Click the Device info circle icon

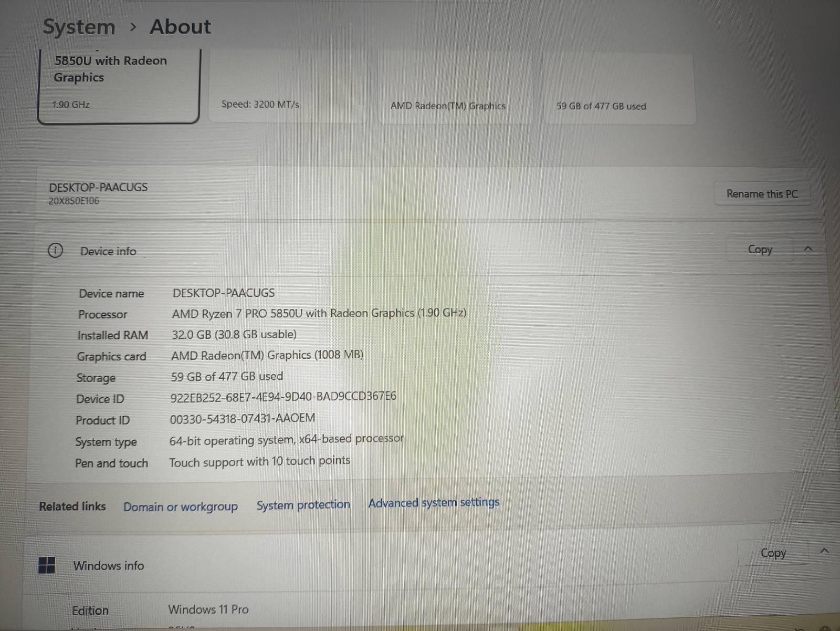tap(55, 251)
